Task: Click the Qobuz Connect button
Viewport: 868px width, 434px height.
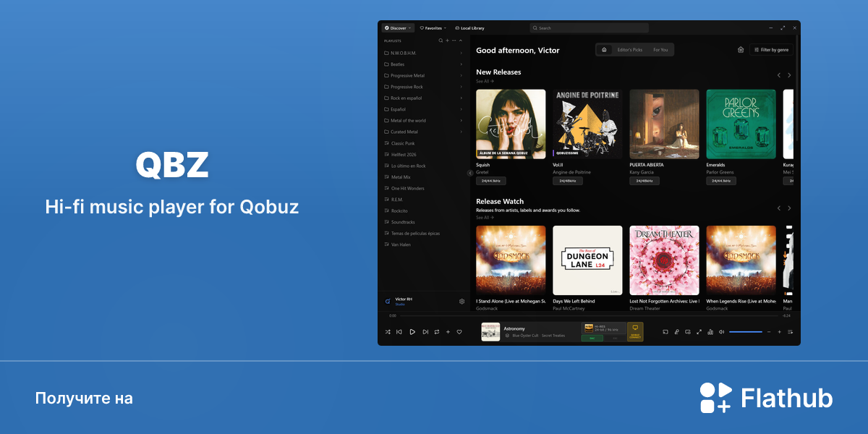Action: [x=635, y=331]
